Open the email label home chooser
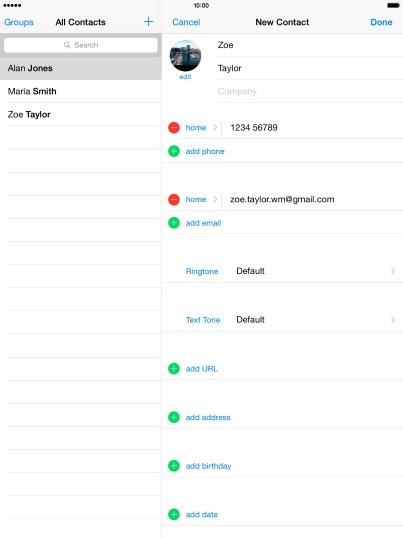Viewport: 403px width, 538px height. pos(202,199)
